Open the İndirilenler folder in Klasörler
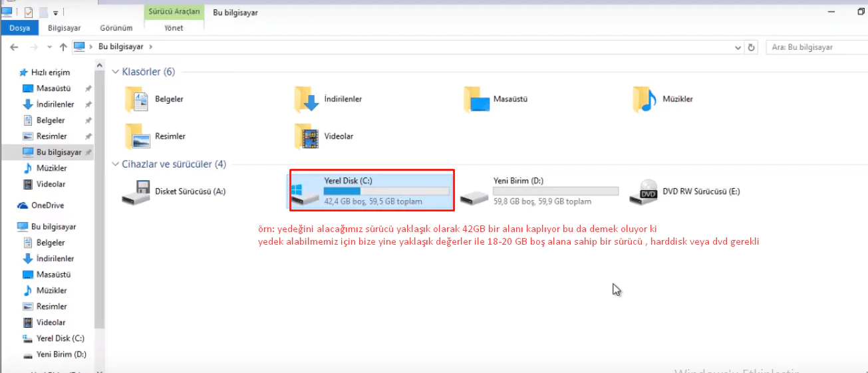The width and height of the screenshot is (868, 373). [329, 99]
